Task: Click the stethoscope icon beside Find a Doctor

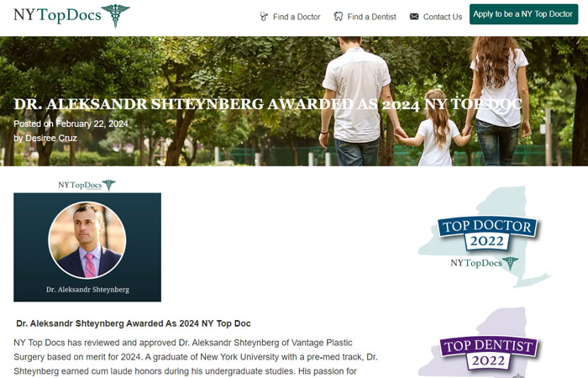Action: (264, 17)
